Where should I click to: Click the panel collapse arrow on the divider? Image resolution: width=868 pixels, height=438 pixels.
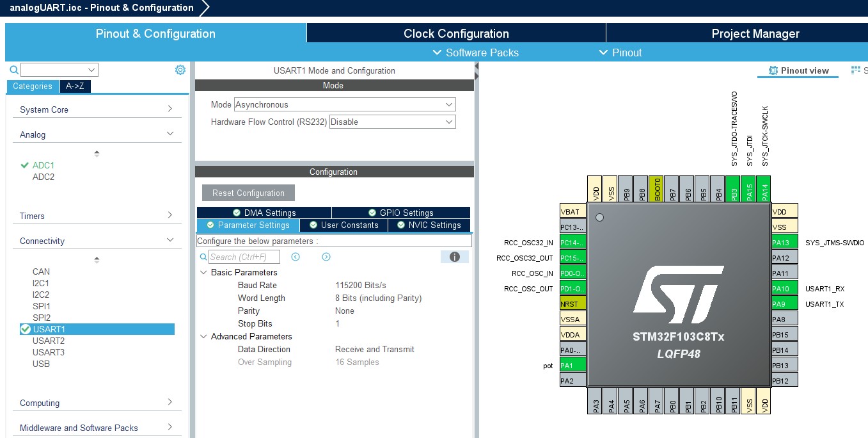click(477, 67)
